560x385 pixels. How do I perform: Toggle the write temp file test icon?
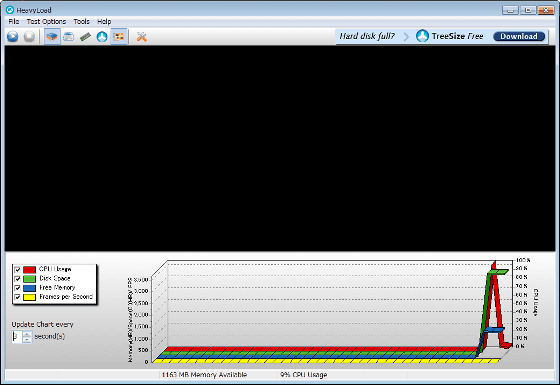tap(69, 36)
